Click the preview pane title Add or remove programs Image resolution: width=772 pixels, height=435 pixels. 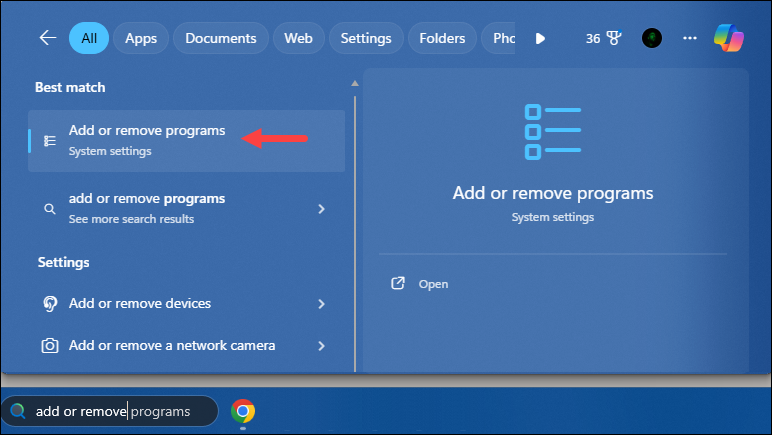point(553,193)
